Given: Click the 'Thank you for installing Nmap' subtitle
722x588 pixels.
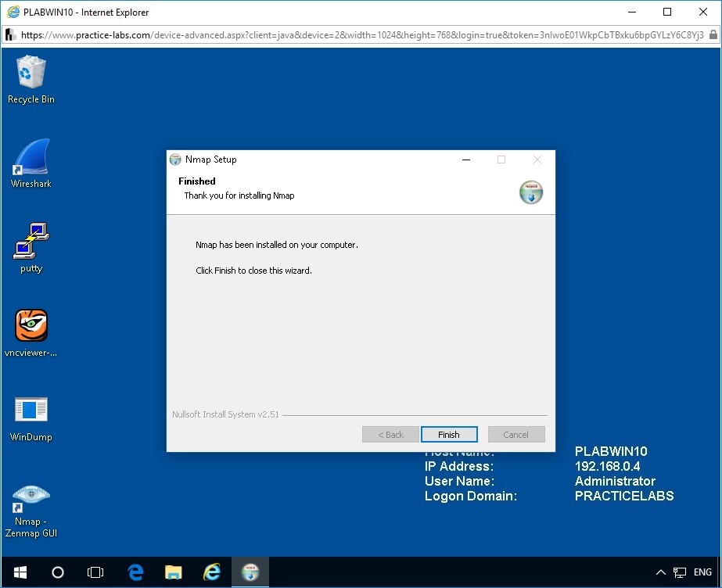Looking at the screenshot, I should coord(239,195).
